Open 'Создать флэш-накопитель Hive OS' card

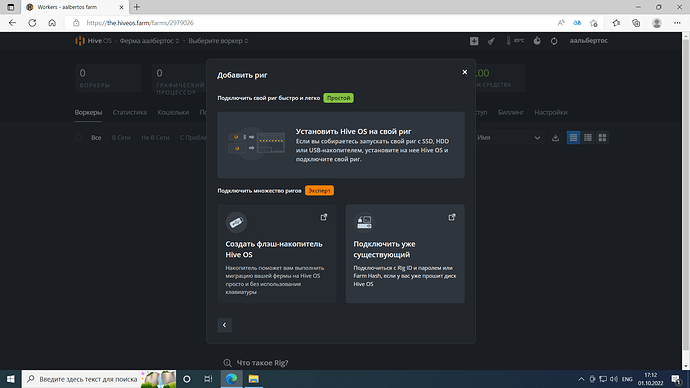(277, 253)
